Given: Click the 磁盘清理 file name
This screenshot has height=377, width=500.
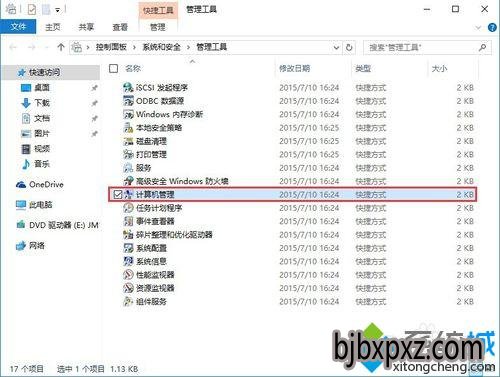Looking at the screenshot, I should pos(151,141).
